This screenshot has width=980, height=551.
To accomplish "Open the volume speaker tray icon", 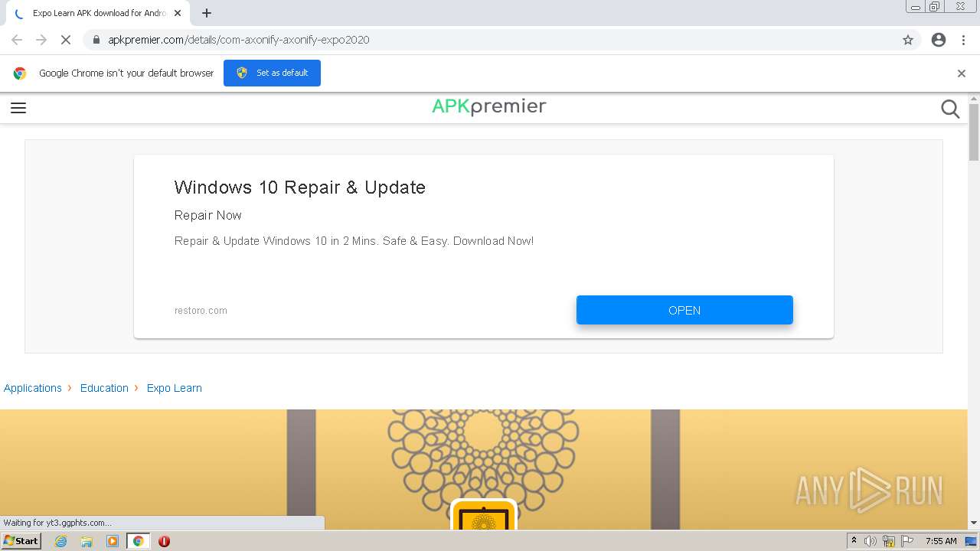I will (871, 541).
